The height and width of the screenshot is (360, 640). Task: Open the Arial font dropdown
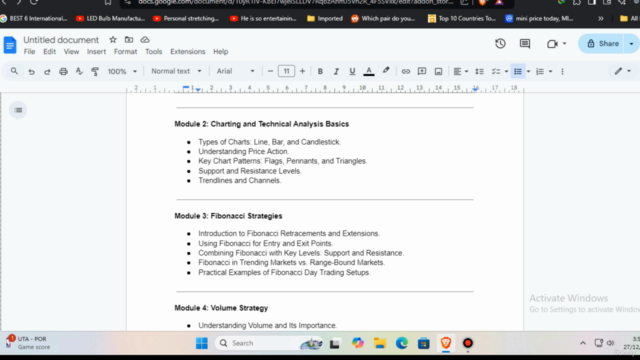coord(236,71)
